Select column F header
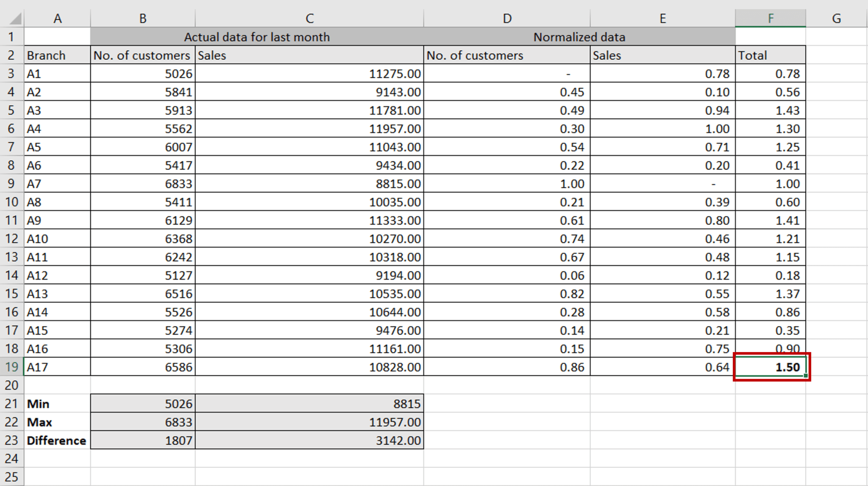Image resolution: width=868 pixels, height=486 pixels. 770,19
